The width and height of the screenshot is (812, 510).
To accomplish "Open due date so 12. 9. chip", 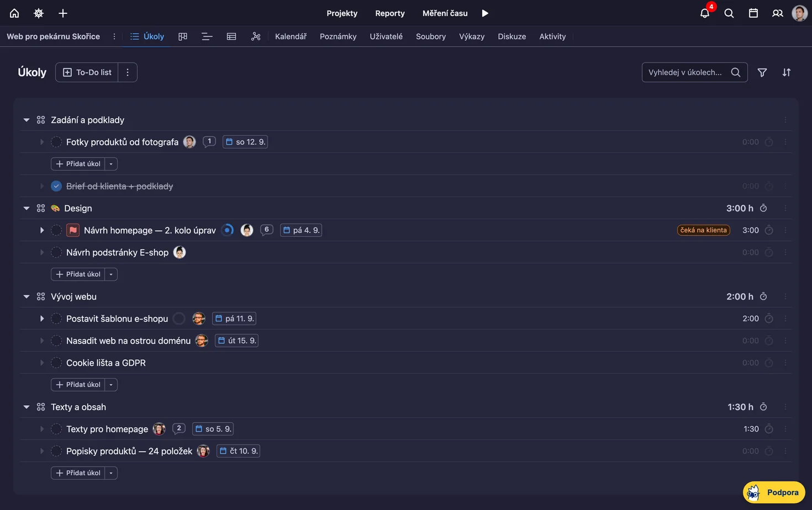I will pyautogui.click(x=245, y=142).
